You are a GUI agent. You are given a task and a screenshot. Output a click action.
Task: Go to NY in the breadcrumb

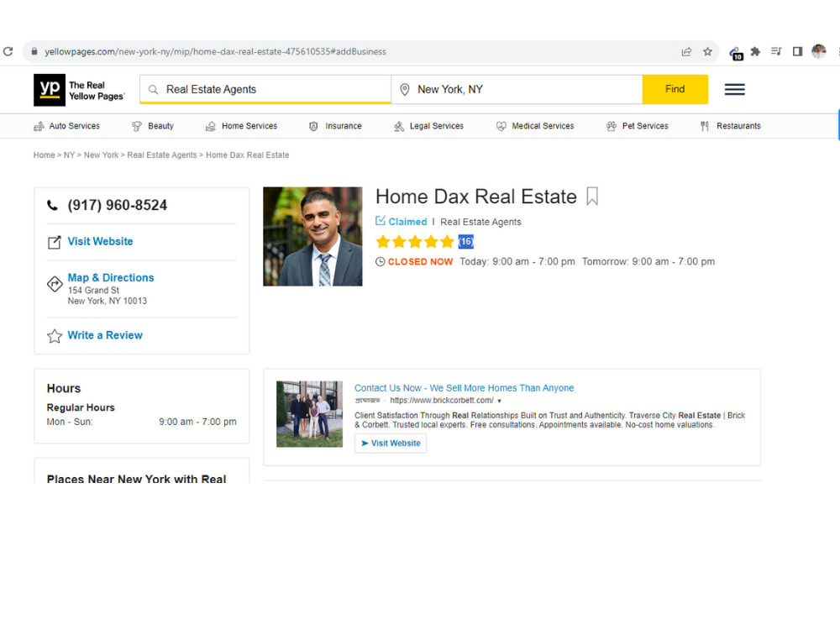(x=69, y=155)
